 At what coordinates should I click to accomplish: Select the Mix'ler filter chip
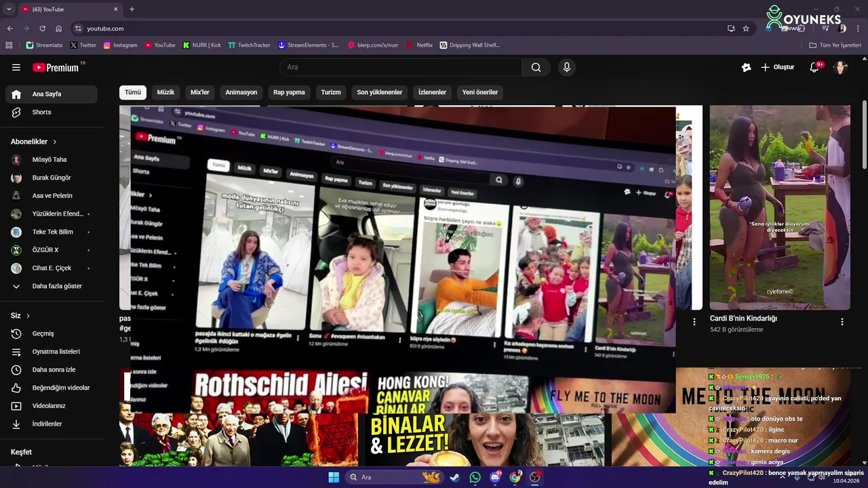point(200,92)
